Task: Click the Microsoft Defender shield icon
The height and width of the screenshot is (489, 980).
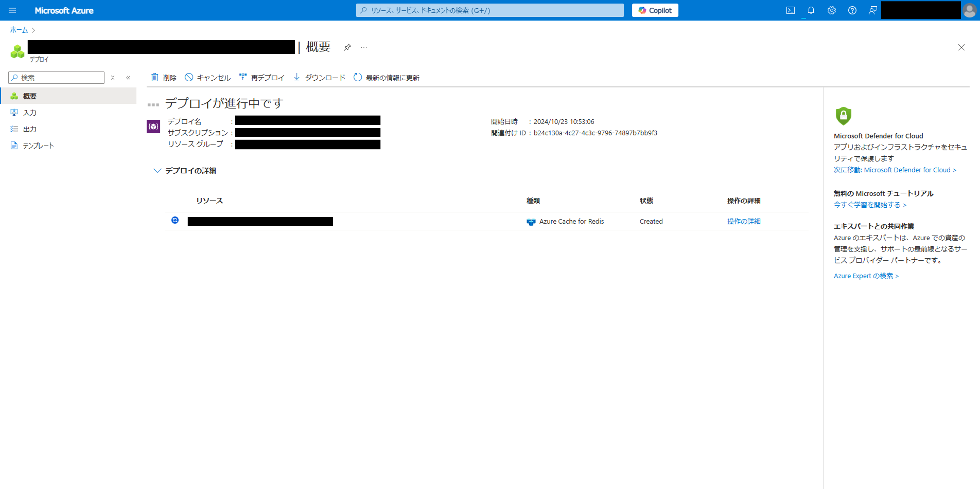Action: coord(843,116)
